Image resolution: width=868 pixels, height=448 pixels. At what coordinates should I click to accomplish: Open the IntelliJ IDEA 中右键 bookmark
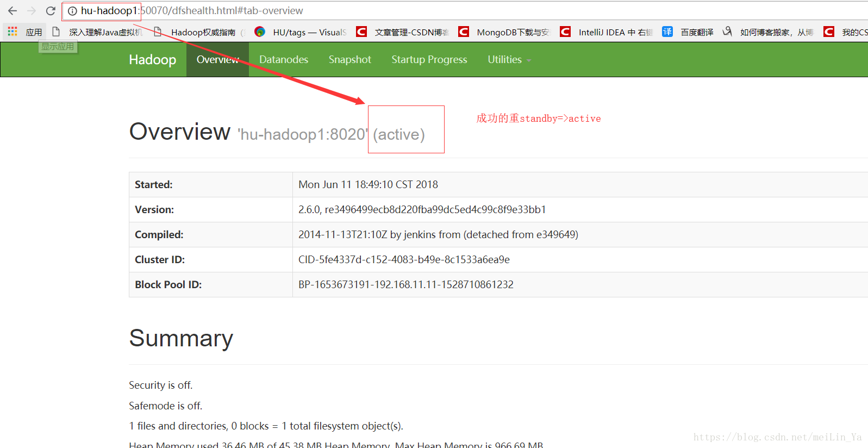pos(607,32)
